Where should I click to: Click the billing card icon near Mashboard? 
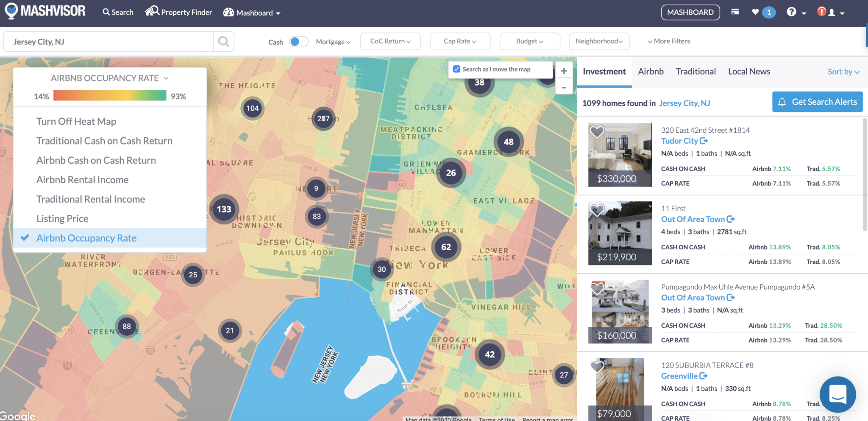coord(735,12)
